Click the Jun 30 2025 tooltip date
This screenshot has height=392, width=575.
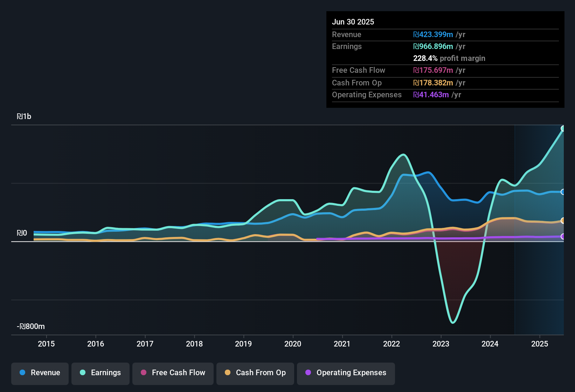point(353,22)
